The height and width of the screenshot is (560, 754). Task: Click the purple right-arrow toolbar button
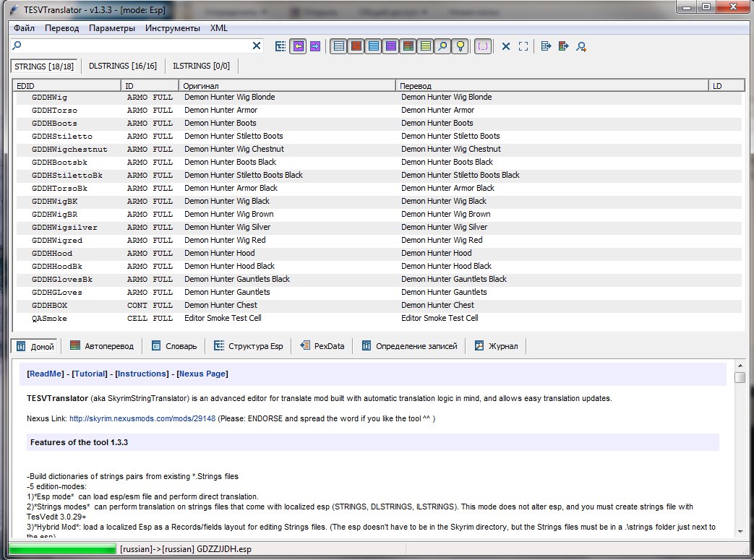[x=315, y=46]
